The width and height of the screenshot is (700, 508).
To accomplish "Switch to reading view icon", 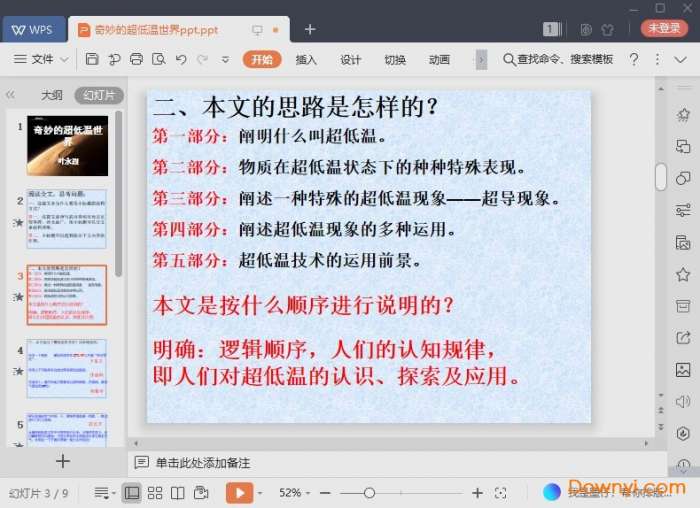I will (x=178, y=493).
